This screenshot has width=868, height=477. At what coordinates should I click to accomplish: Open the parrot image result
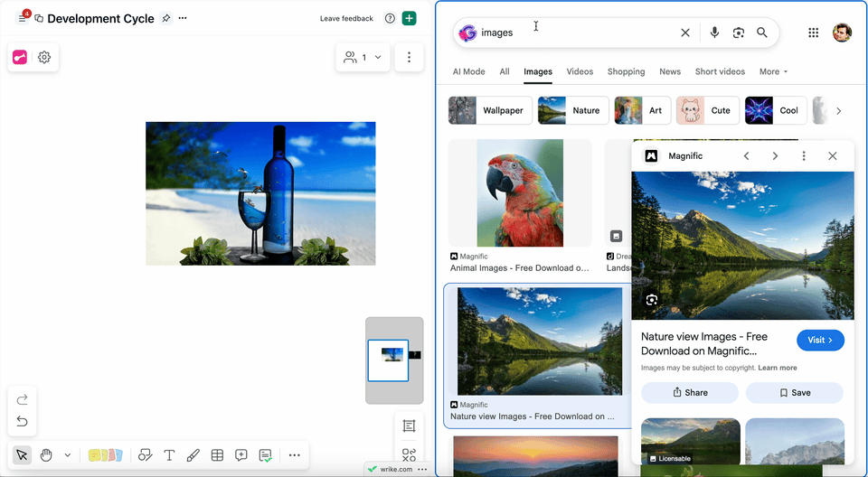coord(520,192)
